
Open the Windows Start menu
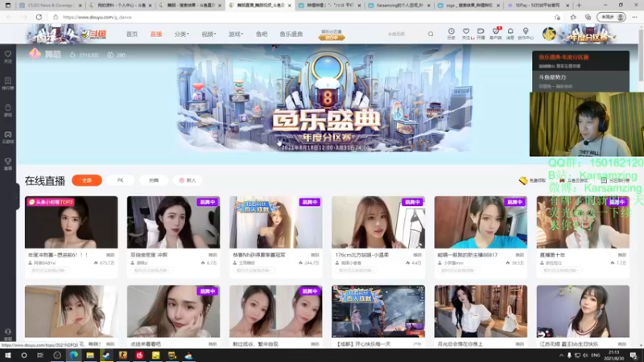click(x=8, y=356)
